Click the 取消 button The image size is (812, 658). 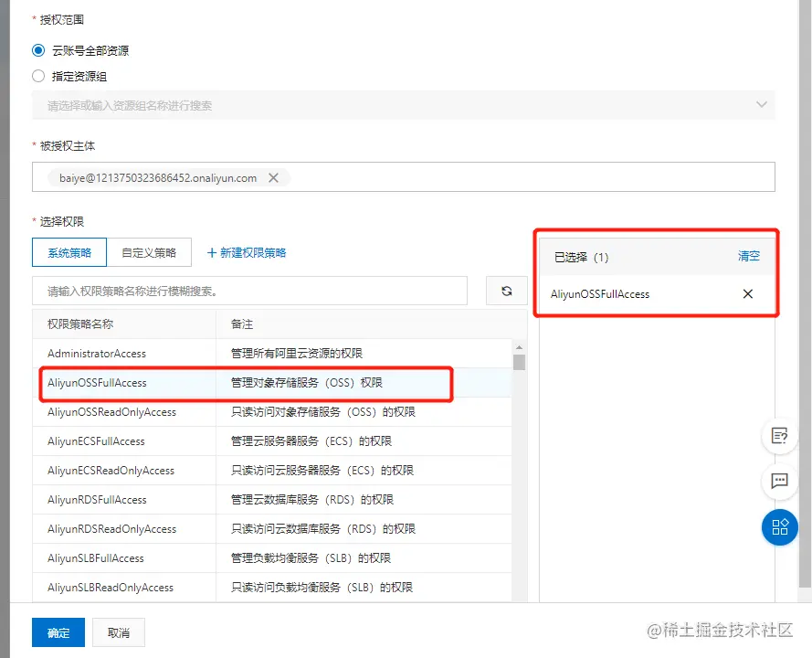[x=119, y=632]
